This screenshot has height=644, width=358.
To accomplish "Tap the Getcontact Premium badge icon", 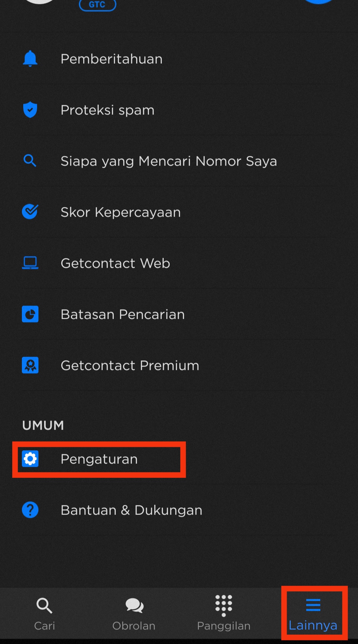I will 30,365.
